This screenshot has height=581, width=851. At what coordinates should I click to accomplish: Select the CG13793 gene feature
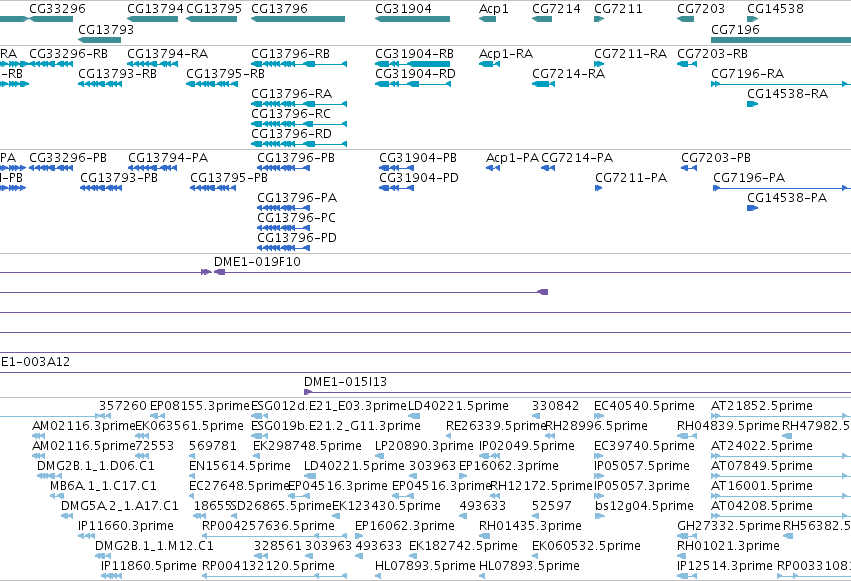coord(99,40)
